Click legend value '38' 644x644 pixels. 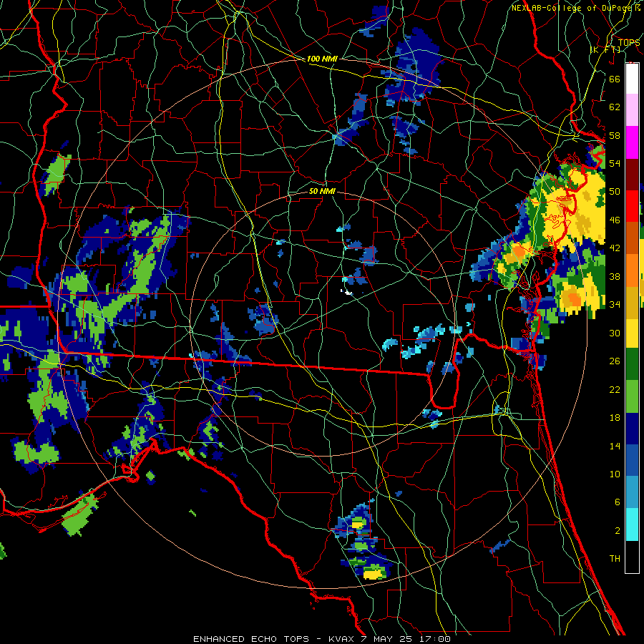tap(615, 276)
